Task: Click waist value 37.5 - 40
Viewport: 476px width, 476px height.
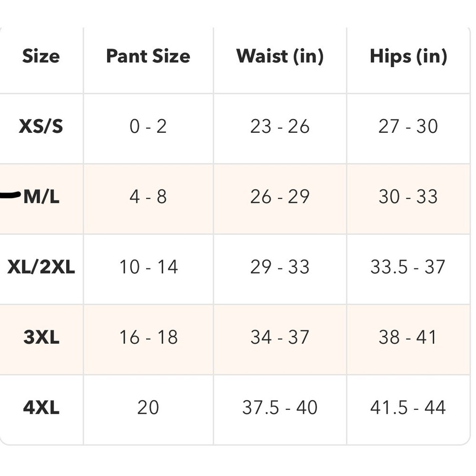Action: 280,408
